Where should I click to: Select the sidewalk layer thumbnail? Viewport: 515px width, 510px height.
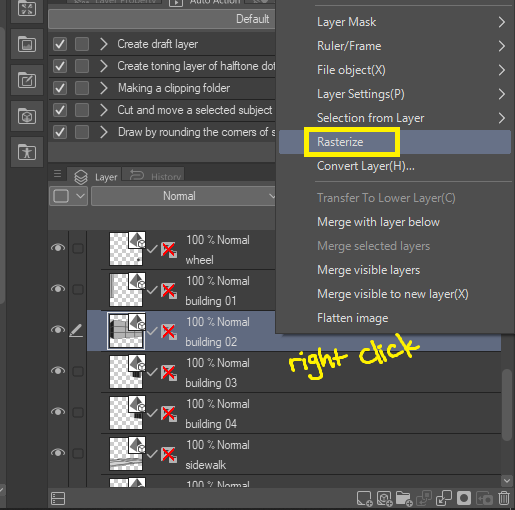pyautogui.click(x=126, y=454)
